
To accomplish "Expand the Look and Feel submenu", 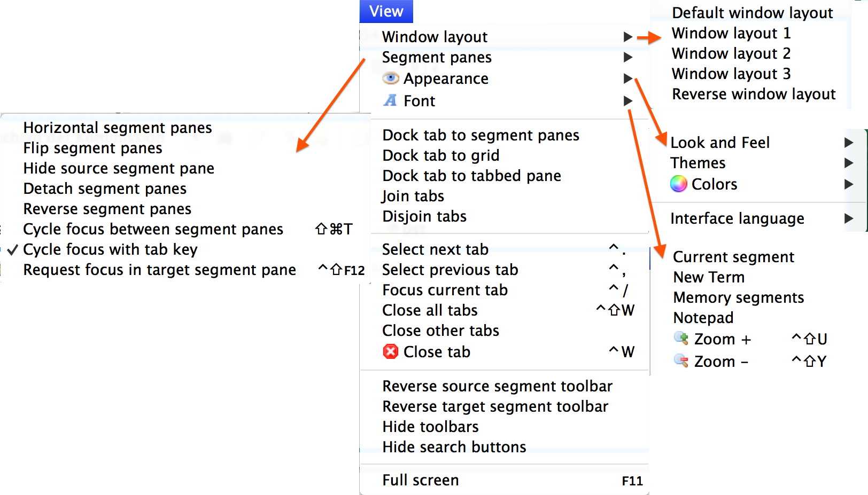I will [720, 142].
